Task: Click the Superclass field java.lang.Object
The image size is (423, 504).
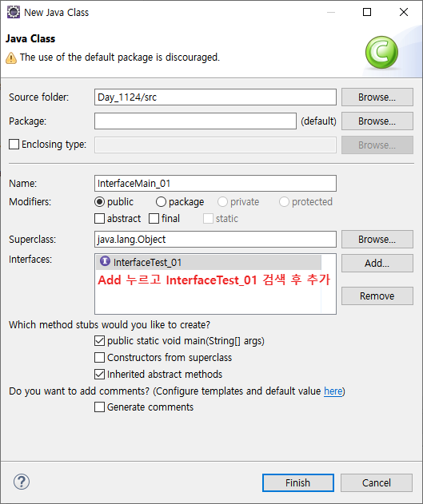Action: click(x=215, y=239)
